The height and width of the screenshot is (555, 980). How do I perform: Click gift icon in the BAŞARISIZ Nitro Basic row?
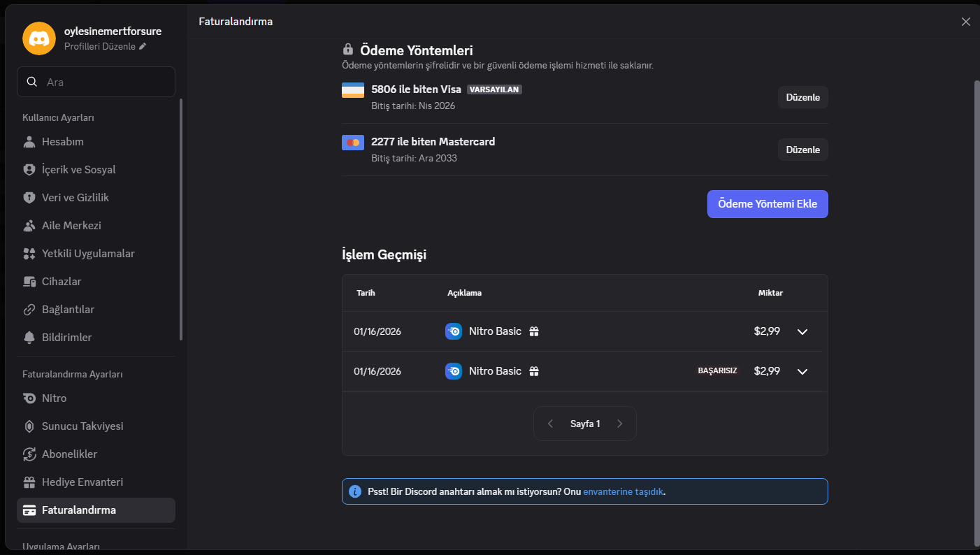pyautogui.click(x=534, y=371)
